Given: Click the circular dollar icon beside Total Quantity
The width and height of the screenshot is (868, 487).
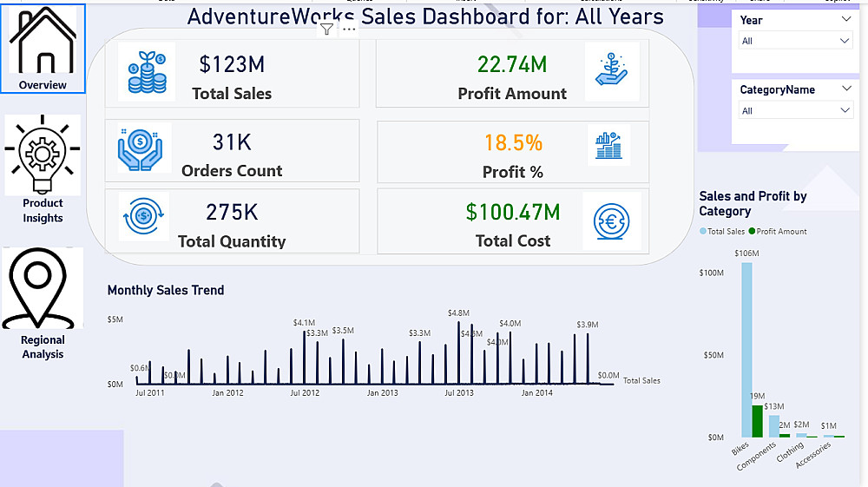Looking at the screenshot, I should [x=144, y=216].
